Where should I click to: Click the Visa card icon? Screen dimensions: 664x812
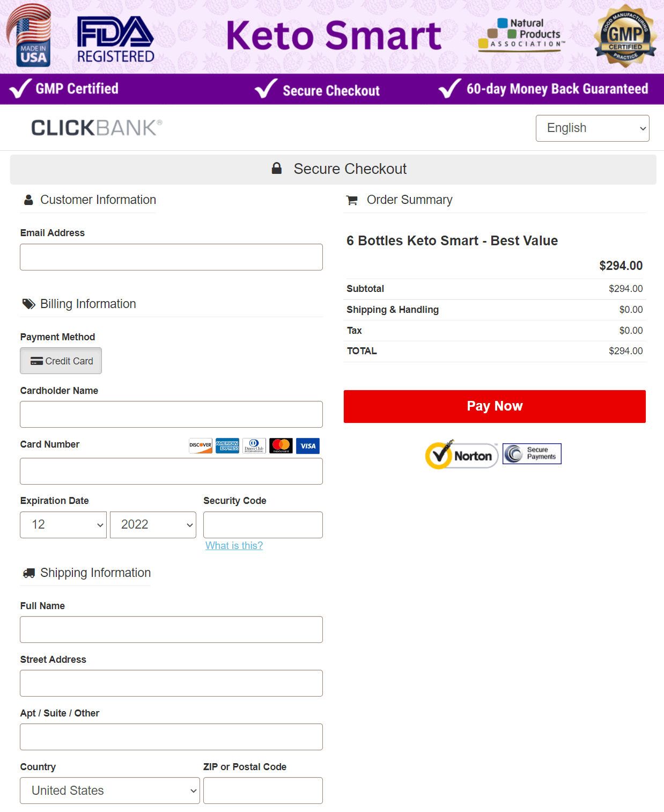pyautogui.click(x=308, y=446)
